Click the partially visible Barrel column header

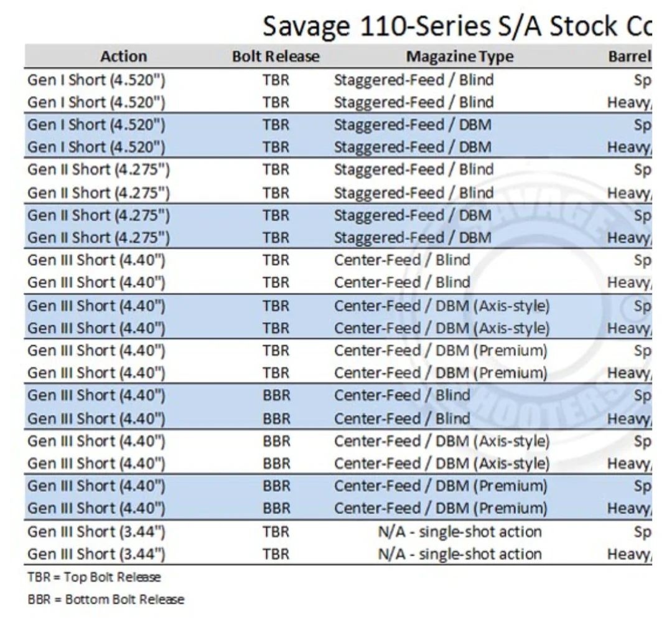tap(630, 57)
